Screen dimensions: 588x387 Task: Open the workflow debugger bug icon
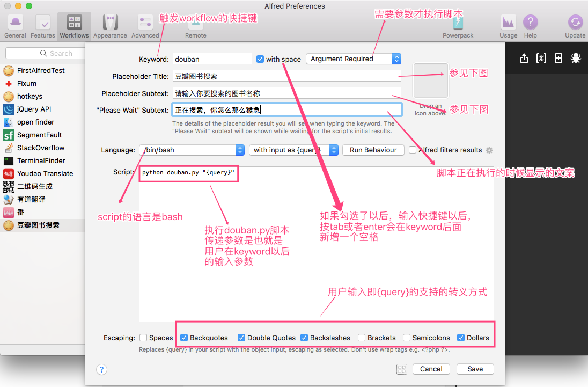[x=576, y=58]
